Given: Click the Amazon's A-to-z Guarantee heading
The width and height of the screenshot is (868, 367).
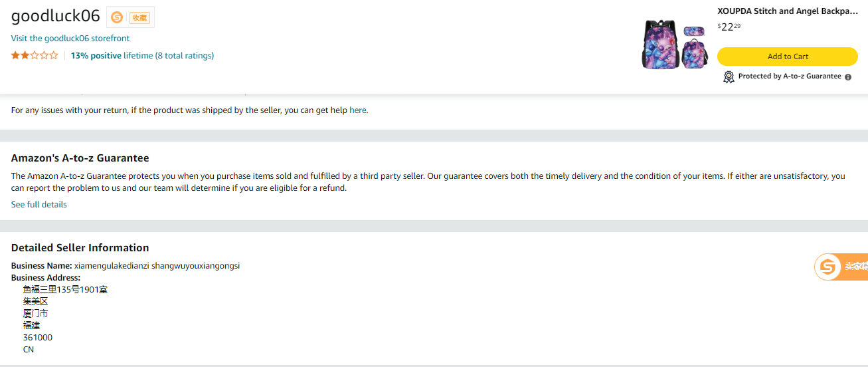Looking at the screenshot, I should click(x=80, y=158).
